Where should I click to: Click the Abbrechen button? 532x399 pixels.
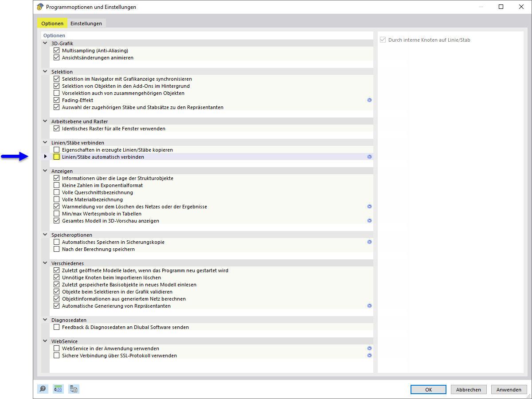tap(469, 389)
